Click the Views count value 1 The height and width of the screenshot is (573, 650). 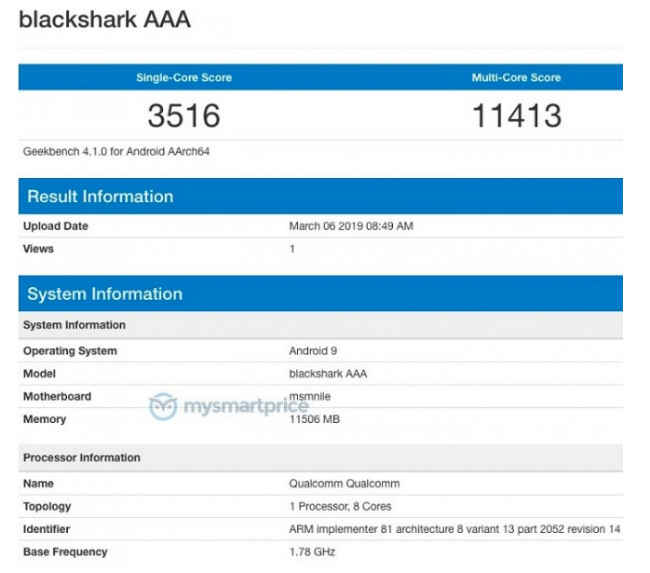(x=292, y=249)
